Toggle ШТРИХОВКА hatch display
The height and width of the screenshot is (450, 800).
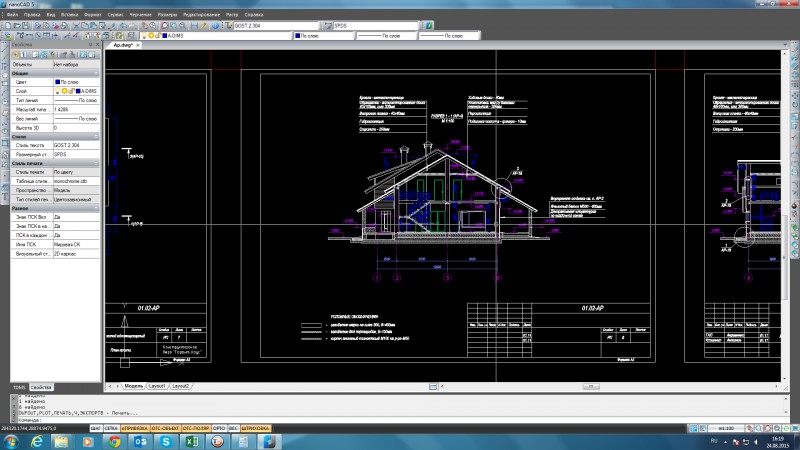pos(255,428)
